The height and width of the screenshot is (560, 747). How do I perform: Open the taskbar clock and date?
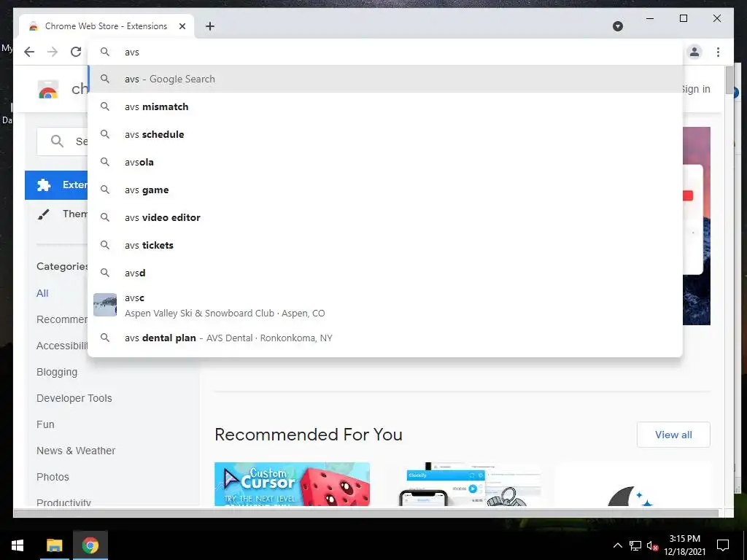tap(684, 545)
